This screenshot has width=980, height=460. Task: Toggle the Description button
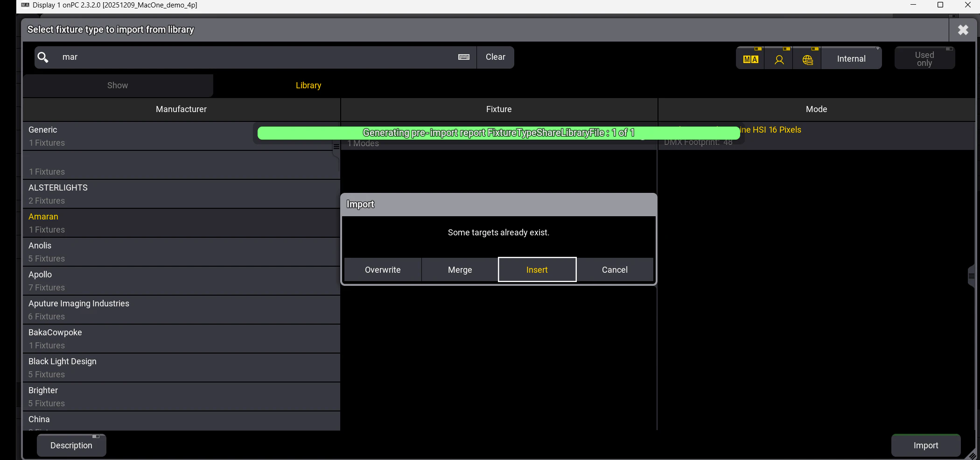(x=71, y=445)
